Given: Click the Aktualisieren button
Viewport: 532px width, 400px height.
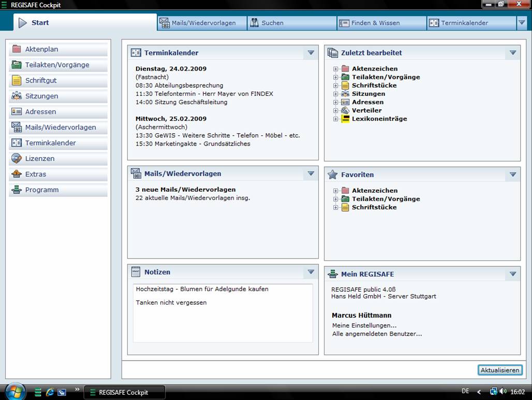Looking at the screenshot, I should (500, 370).
